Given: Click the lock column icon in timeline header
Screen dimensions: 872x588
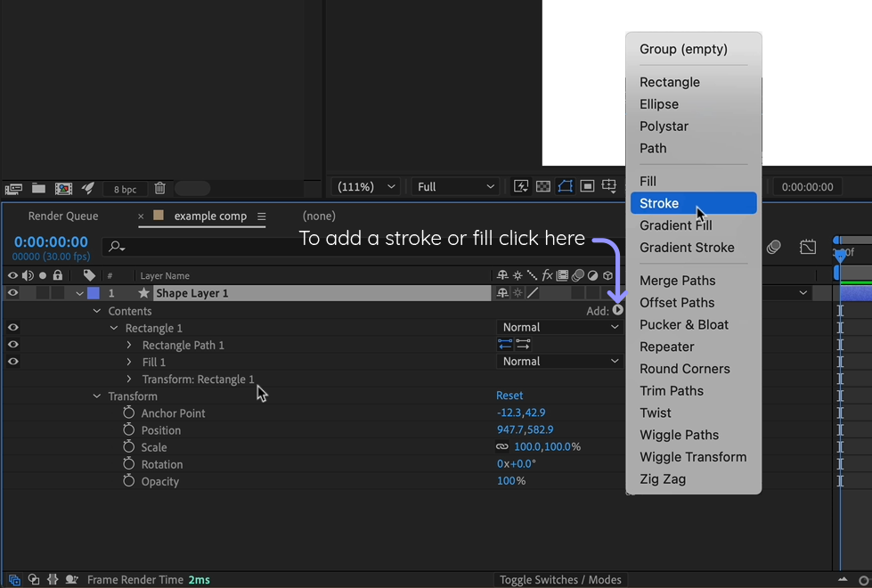Looking at the screenshot, I should point(57,275).
